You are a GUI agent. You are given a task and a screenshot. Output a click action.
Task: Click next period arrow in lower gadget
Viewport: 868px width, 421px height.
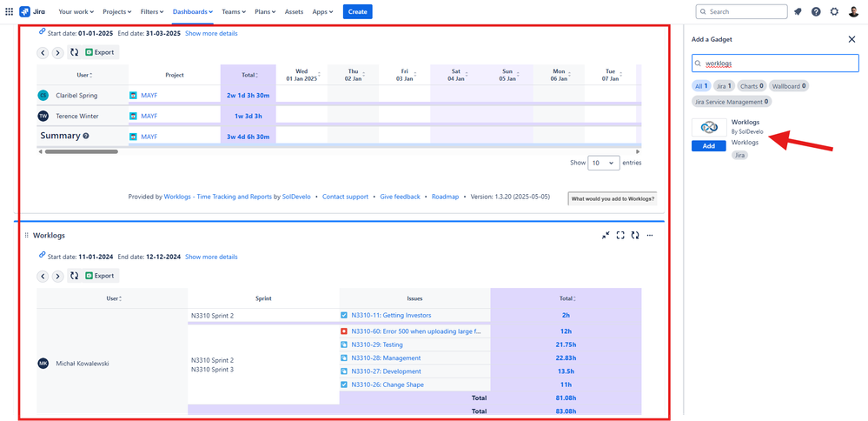tap(57, 276)
